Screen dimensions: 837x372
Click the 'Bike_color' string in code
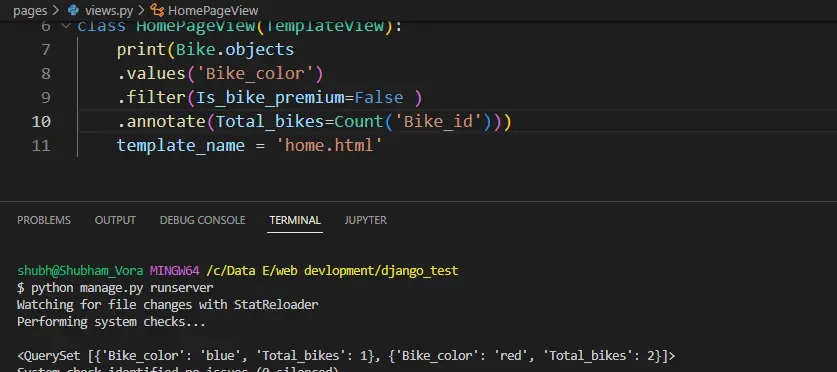(255, 74)
